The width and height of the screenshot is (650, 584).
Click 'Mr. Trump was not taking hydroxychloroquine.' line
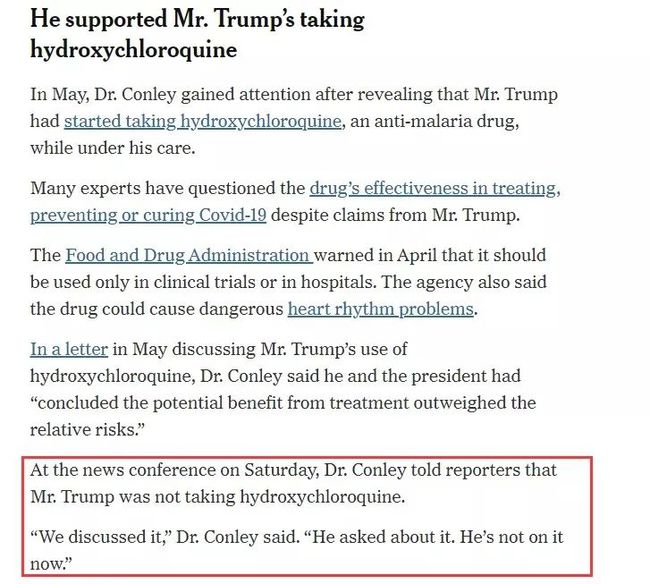(218, 497)
